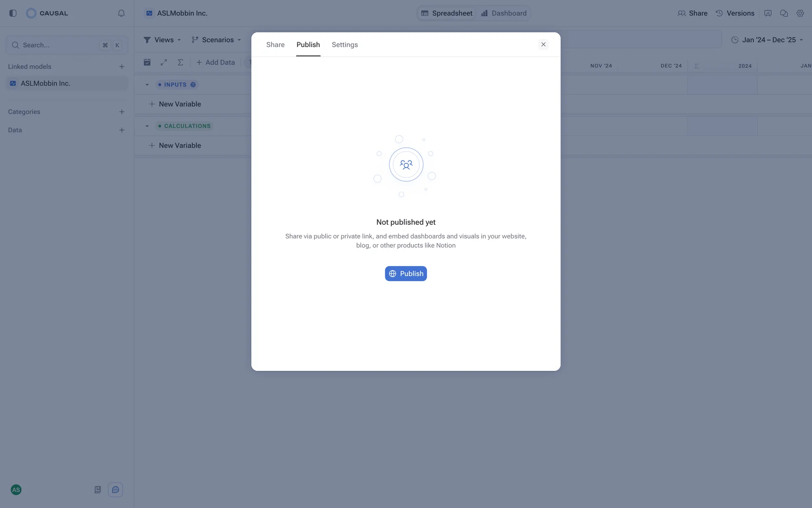Screen dimensions: 812x508
Task: Open the Jan '24 – Dec '25 date range dropdown
Action: click(x=767, y=40)
